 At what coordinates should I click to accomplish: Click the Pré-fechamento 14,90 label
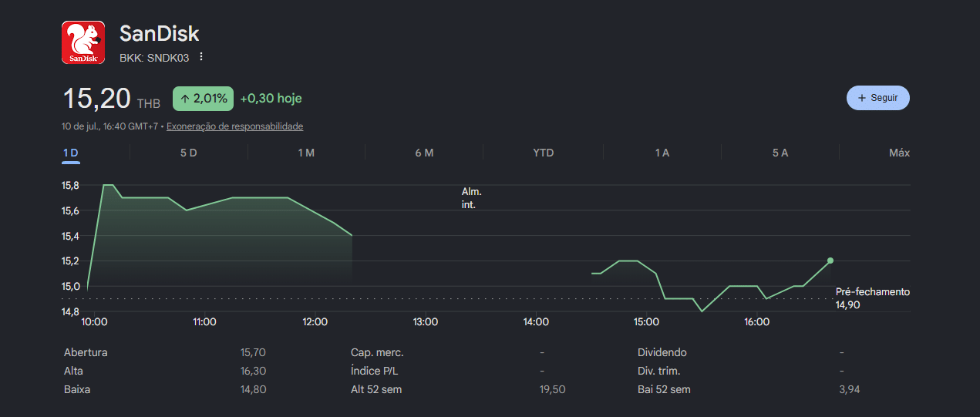(x=873, y=298)
